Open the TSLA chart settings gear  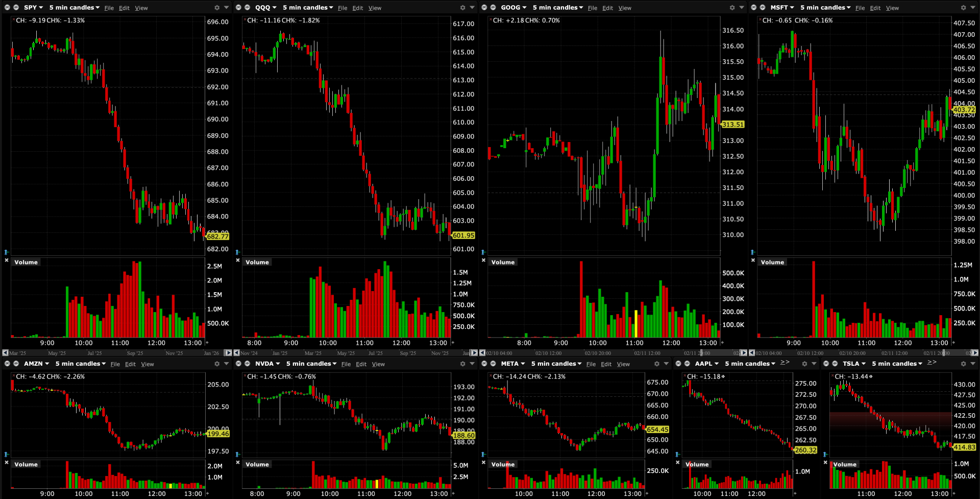[x=963, y=364]
